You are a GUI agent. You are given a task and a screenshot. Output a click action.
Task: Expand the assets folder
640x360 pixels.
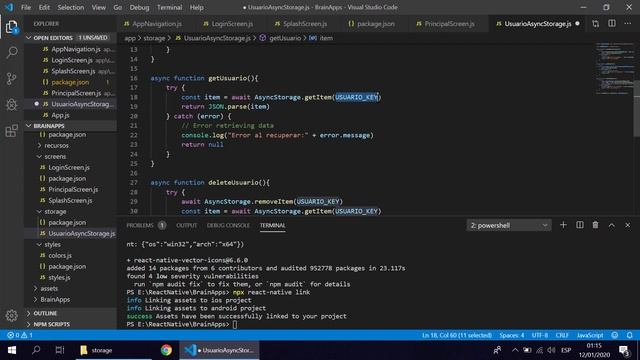point(49,289)
